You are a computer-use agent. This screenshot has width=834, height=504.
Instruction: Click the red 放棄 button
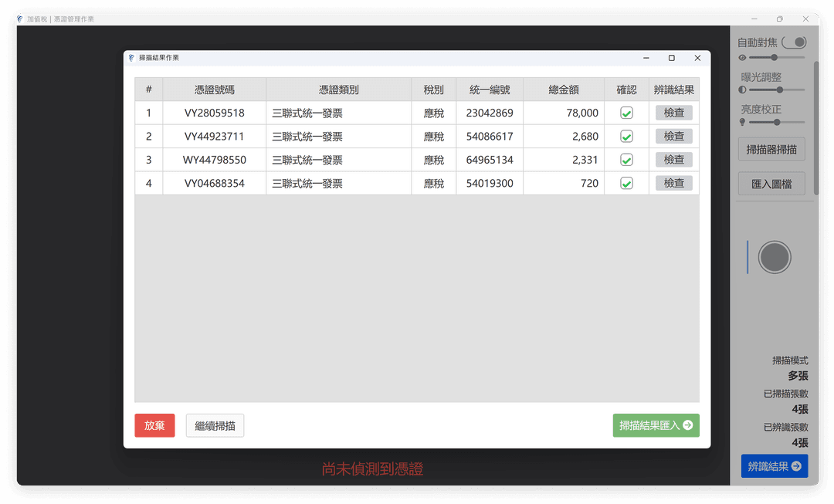tap(154, 425)
